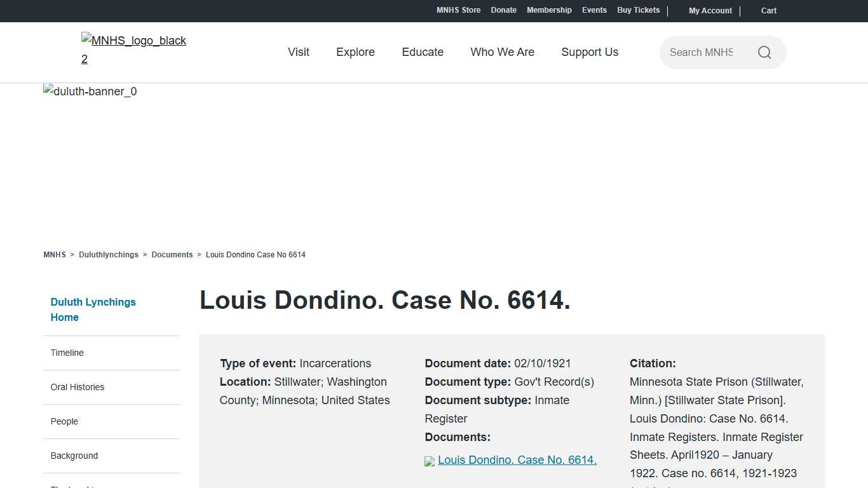Click the MNHS logo image
The width and height of the screenshot is (868, 488).
[133, 50]
